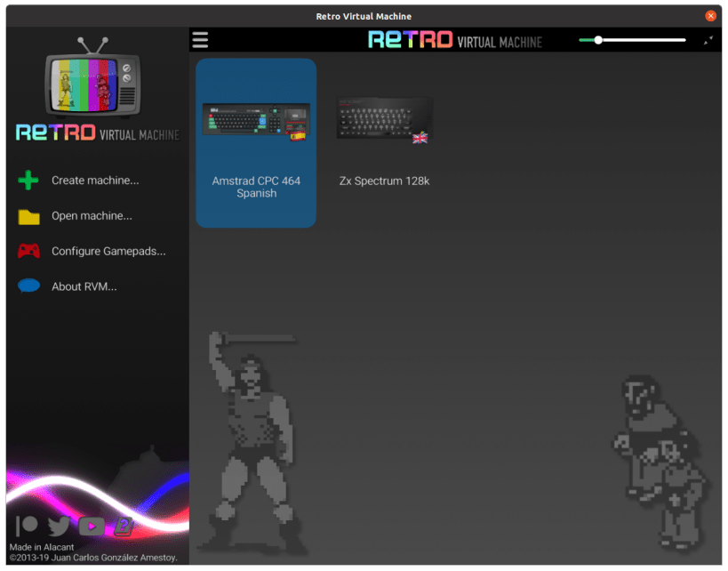
Task: Open the hamburger menu icon
Action: pyautogui.click(x=200, y=39)
